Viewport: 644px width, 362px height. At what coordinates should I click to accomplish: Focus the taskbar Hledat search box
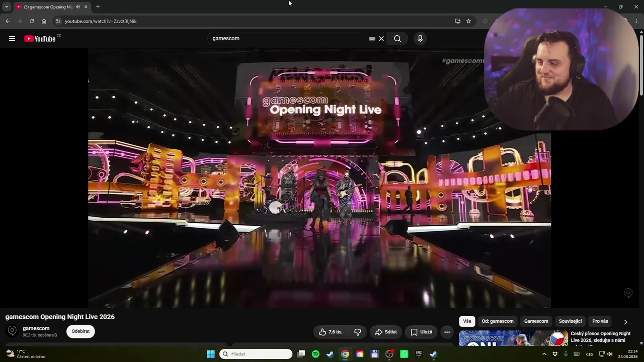point(256,354)
